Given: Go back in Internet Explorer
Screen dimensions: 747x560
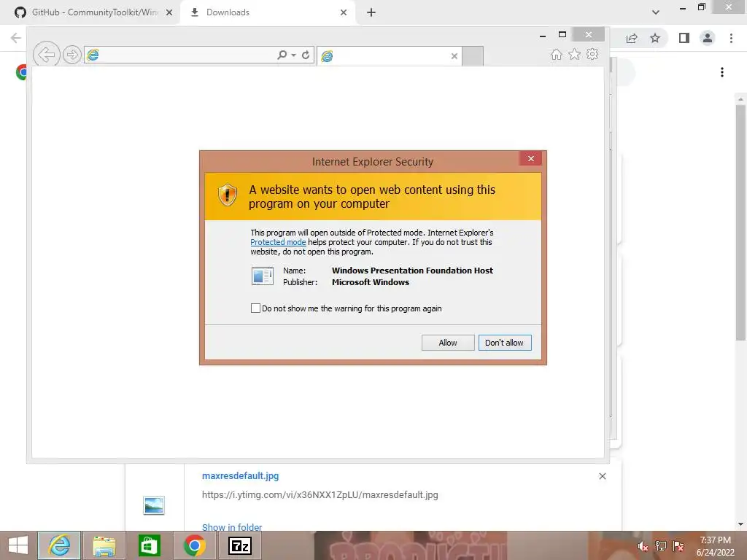Looking at the screenshot, I should pos(46,54).
